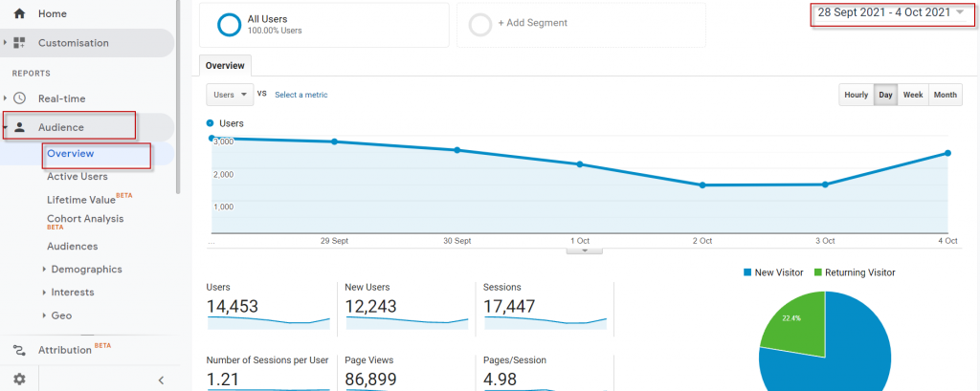Open Active Users report in sidebar
The height and width of the screenshot is (391, 980).
click(78, 176)
